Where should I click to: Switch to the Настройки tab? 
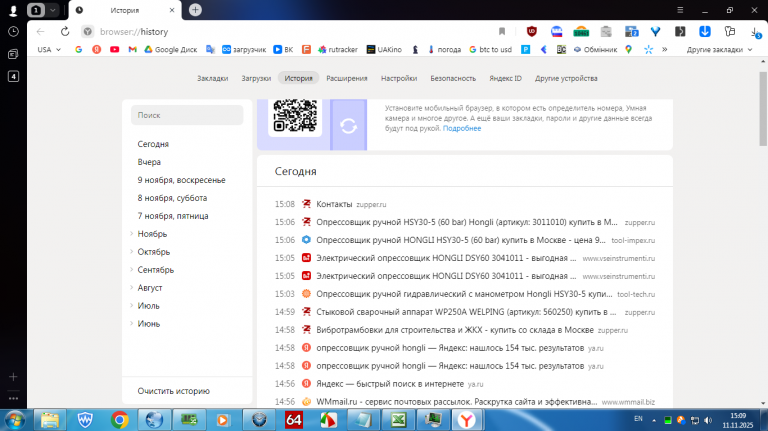(x=399, y=78)
